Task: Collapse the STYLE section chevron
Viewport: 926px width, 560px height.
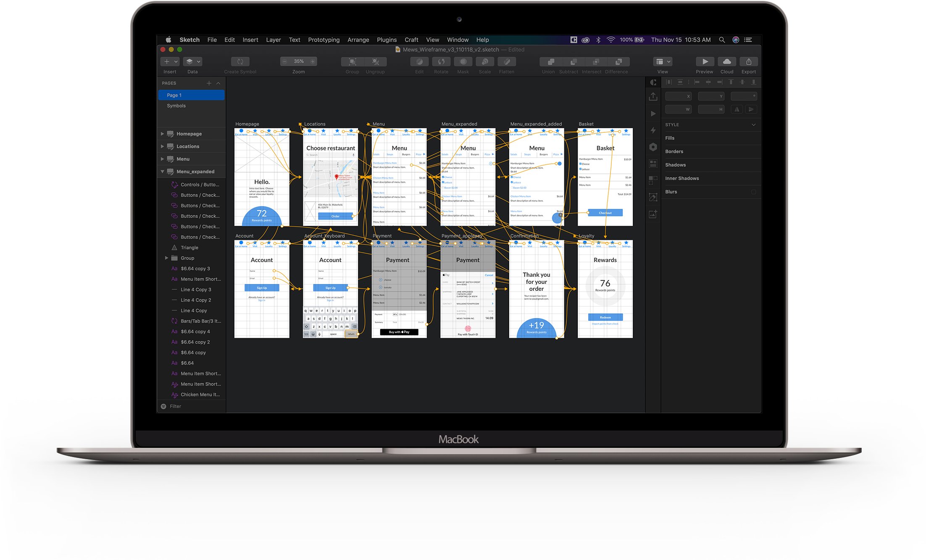Action: (x=754, y=125)
